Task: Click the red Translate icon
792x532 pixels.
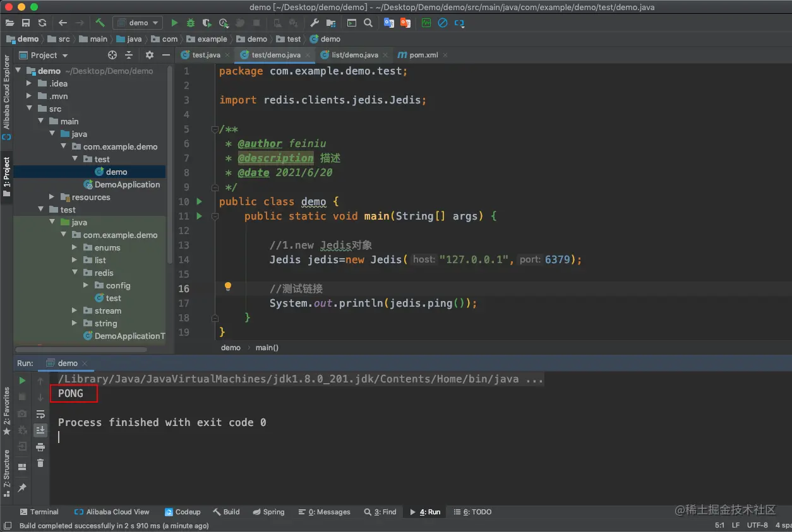Action: click(x=405, y=23)
